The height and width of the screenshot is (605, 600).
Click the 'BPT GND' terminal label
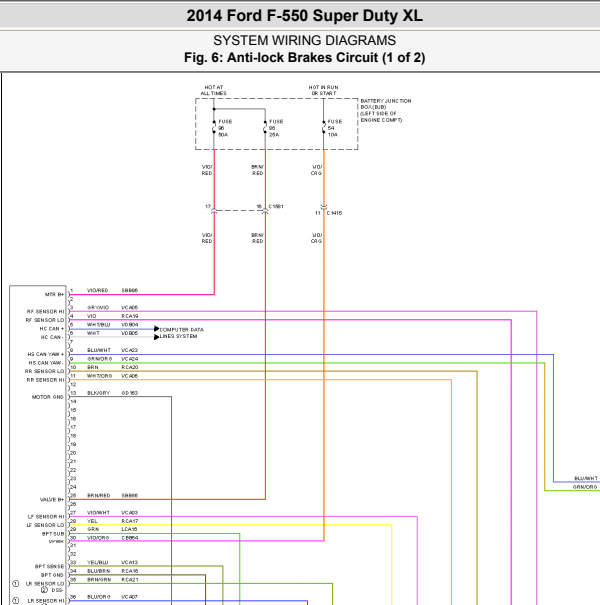[x=52, y=575]
